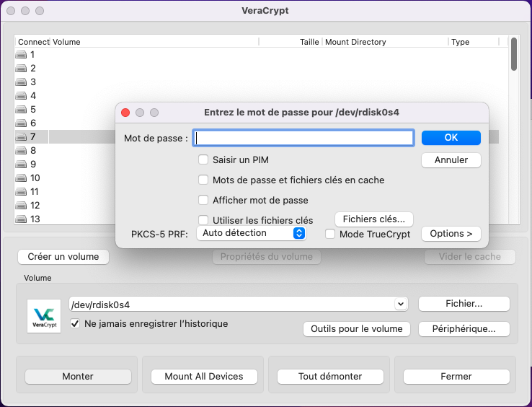Select drive slot 13 icon
This screenshot has width=532, height=407.
pos(21,219)
